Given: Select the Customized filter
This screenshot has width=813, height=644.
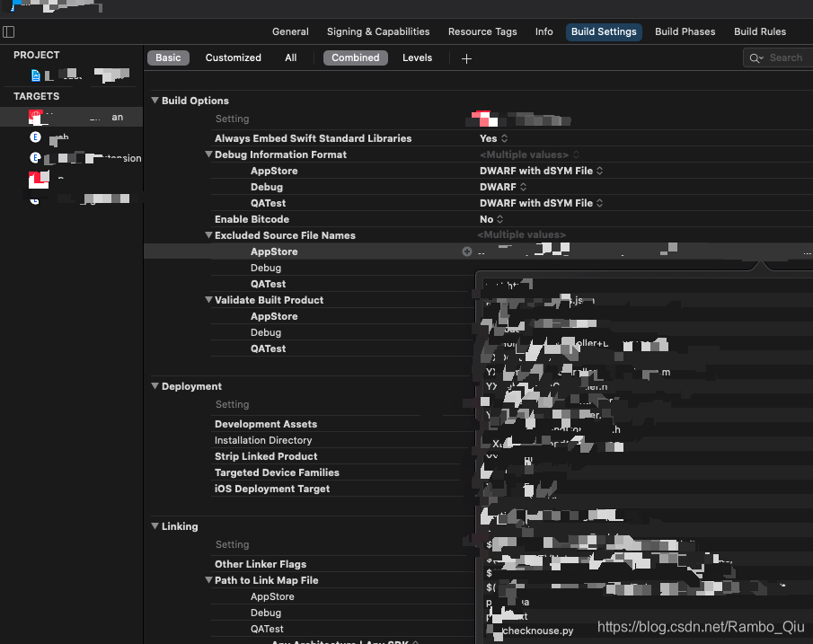Looking at the screenshot, I should coord(233,57).
